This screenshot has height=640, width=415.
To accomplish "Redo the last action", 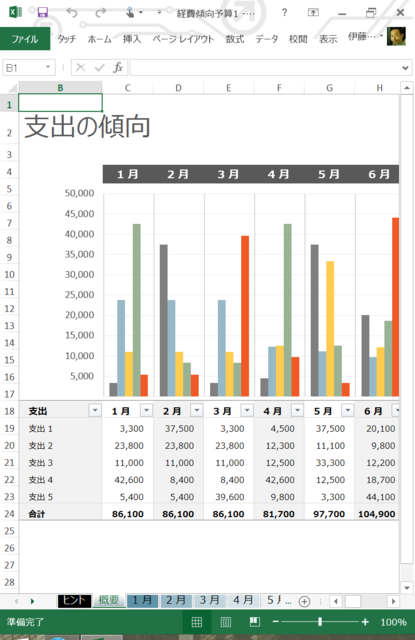I will coord(100,13).
